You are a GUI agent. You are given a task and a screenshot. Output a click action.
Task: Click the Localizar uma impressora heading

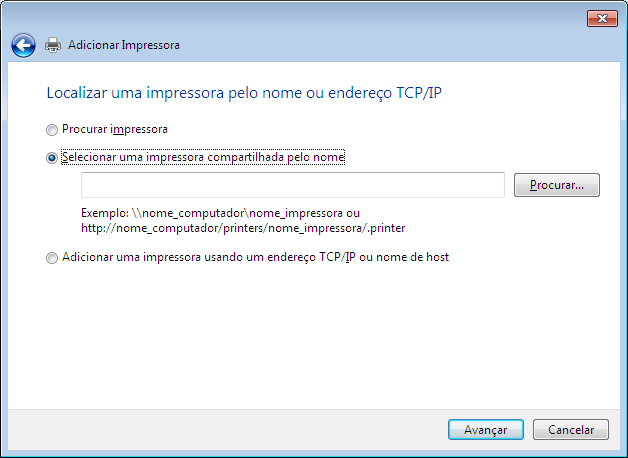point(244,93)
